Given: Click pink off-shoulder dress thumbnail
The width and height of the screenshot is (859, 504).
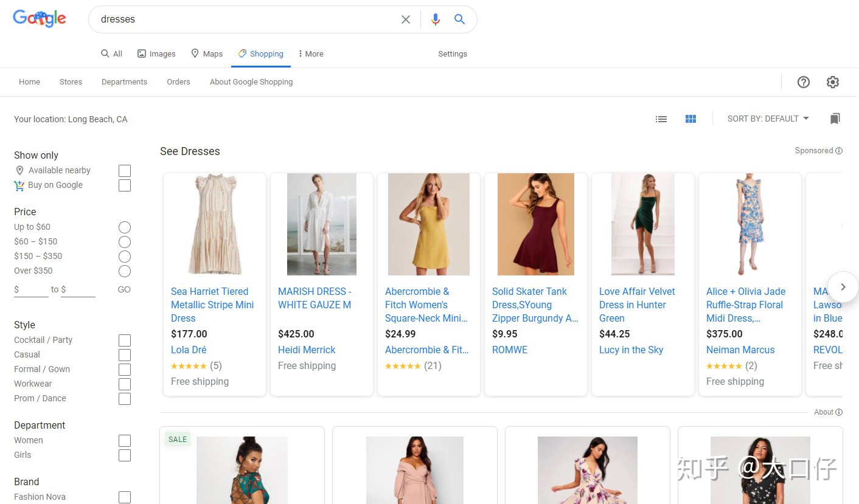Looking at the screenshot, I should click(x=415, y=470).
